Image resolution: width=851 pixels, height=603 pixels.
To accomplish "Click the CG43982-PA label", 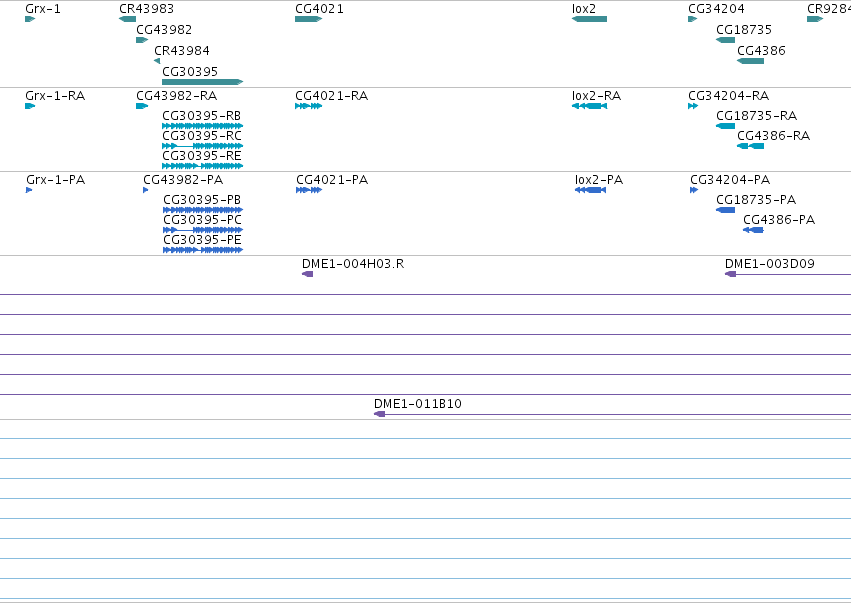I will pos(183,180).
